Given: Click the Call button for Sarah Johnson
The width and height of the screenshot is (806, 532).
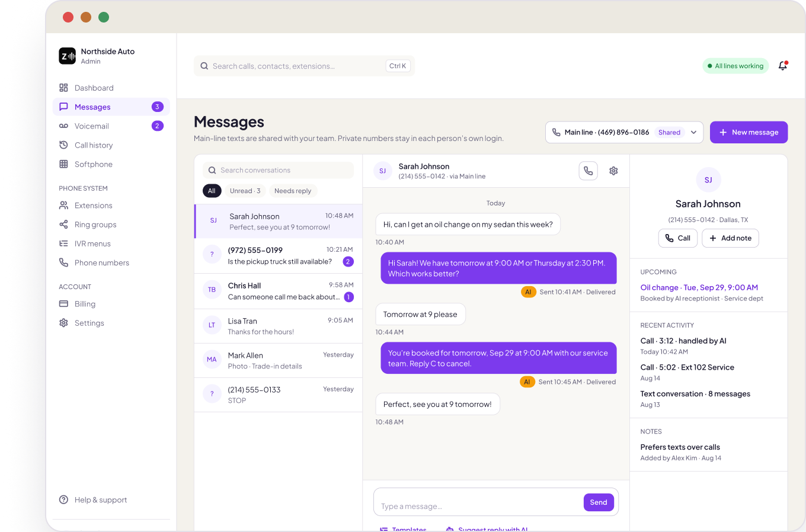Looking at the screenshot, I should (x=677, y=238).
